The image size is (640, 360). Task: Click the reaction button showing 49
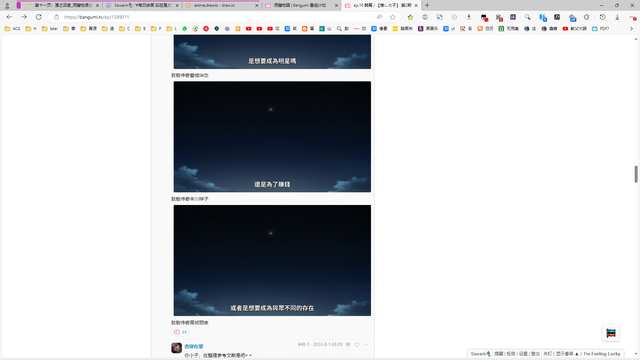(180, 332)
